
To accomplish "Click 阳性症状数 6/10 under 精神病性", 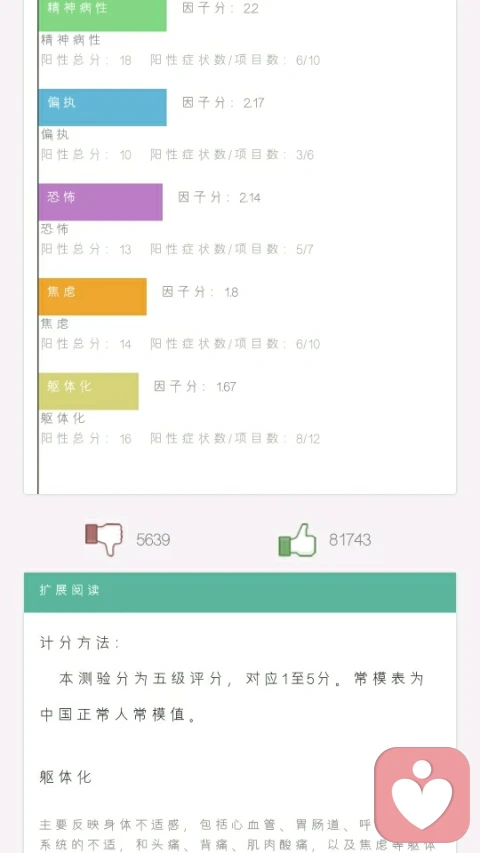I will pos(235,60).
